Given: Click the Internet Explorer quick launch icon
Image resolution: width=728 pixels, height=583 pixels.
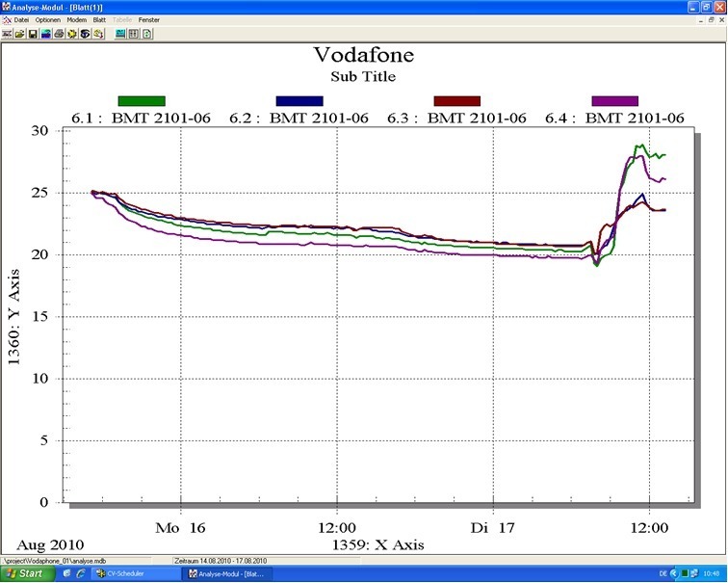Looking at the screenshot, I should pyautogui.click(x=81, y=573).
